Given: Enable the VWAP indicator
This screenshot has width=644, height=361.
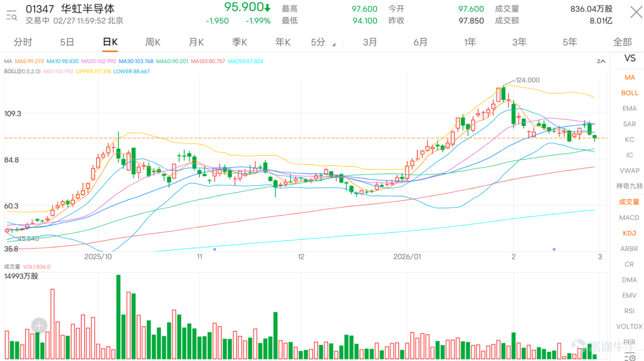Looking at the screenshot, I should coord(630,171).
